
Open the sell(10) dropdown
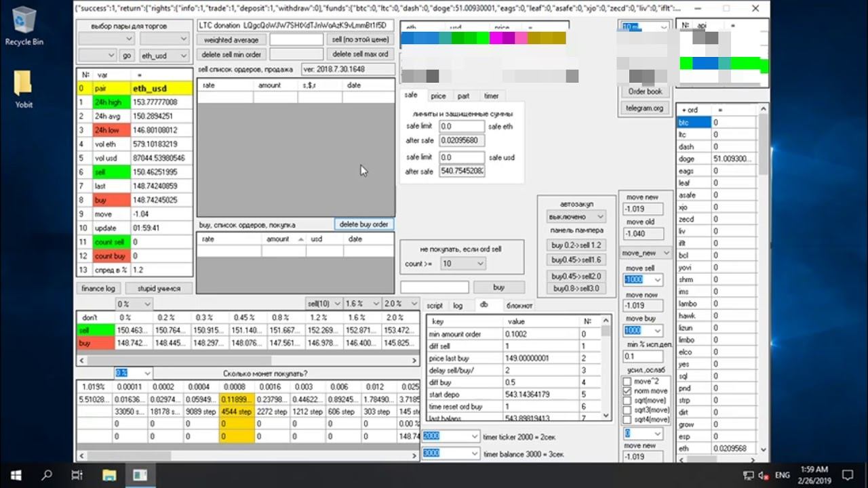[323, 304]
